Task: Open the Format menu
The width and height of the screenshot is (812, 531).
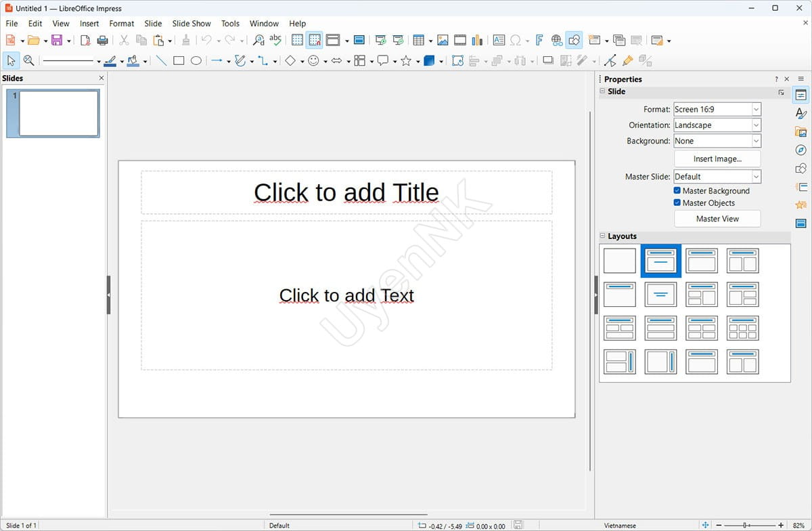Action: click(x=122, y=23)
